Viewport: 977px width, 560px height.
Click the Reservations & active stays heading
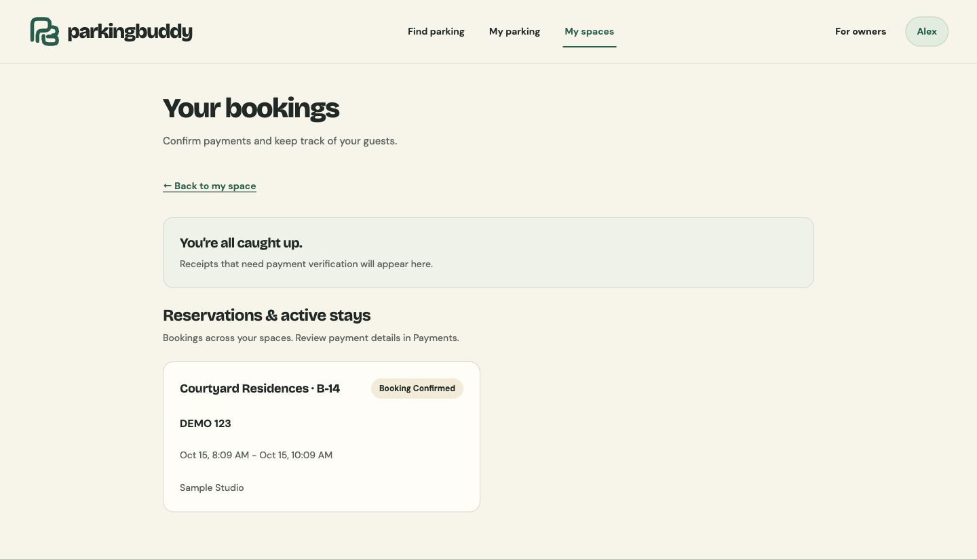coord(267,315)
